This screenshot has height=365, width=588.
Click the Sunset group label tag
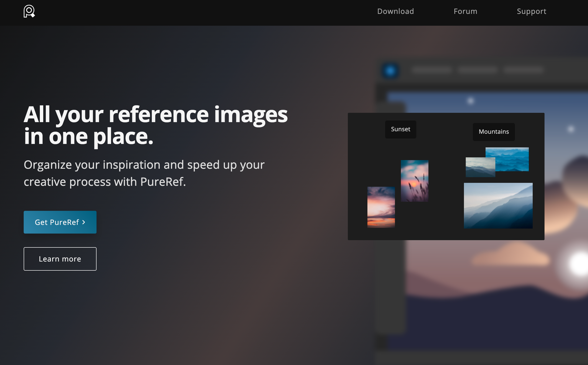[x=400, y=129]
